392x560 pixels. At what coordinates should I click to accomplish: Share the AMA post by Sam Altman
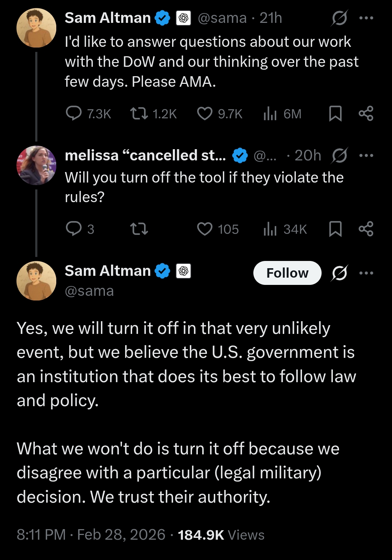366,114
